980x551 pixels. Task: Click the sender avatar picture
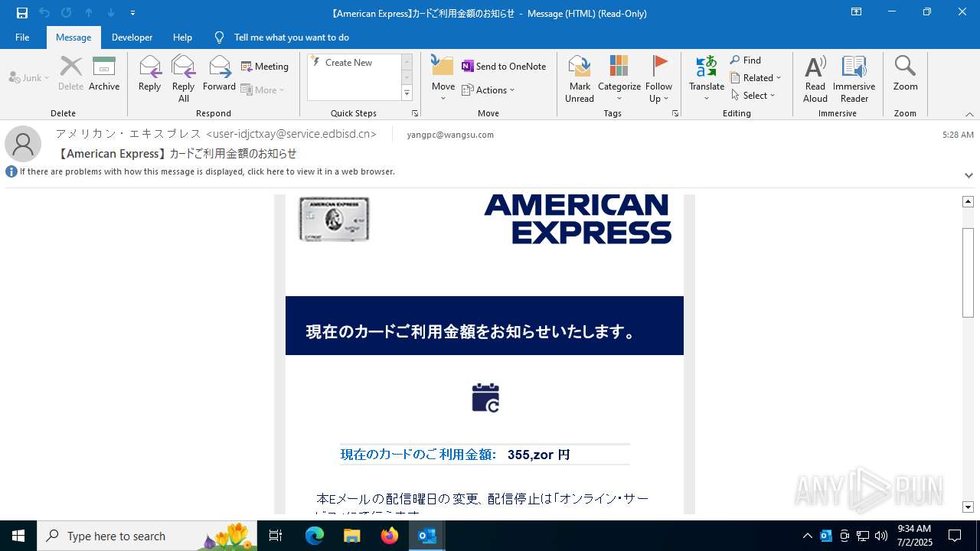(x=23, y=144)
